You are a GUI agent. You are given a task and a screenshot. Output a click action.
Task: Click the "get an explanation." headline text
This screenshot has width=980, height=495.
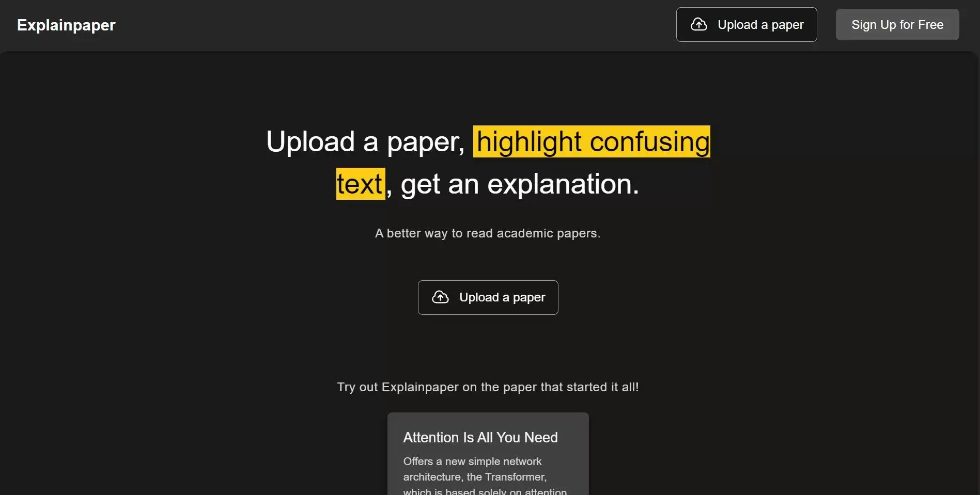coord(519,184)
